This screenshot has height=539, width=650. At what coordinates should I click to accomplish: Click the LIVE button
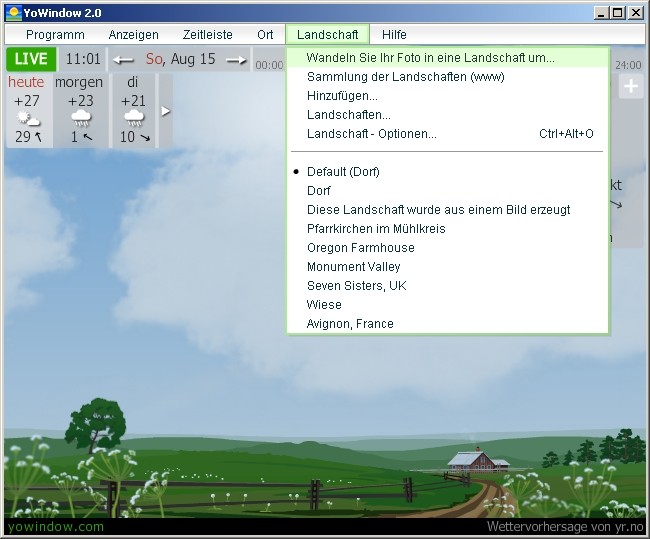(30, 59)
